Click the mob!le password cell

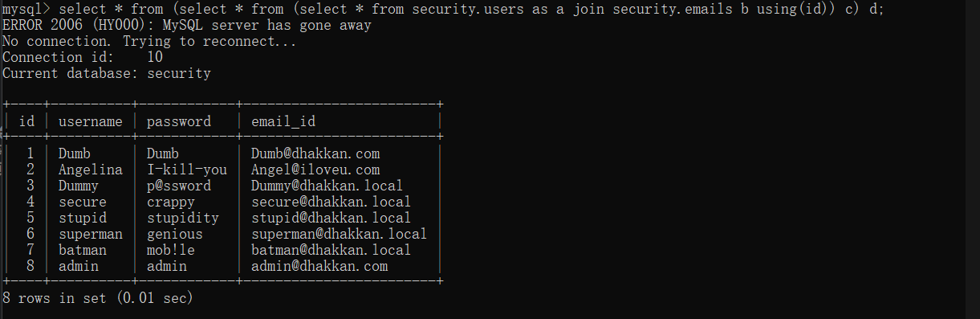pos(171,250)
